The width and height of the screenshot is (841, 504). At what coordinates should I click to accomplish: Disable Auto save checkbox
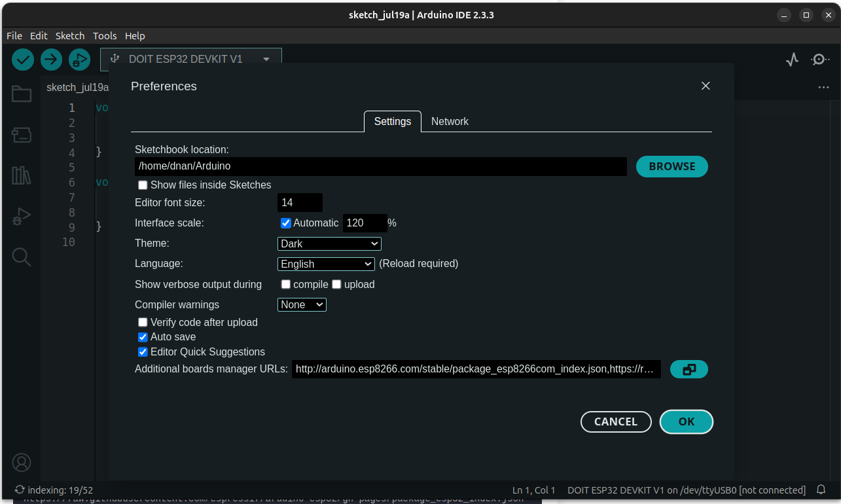pyautogui.click(x=143, y=337)
